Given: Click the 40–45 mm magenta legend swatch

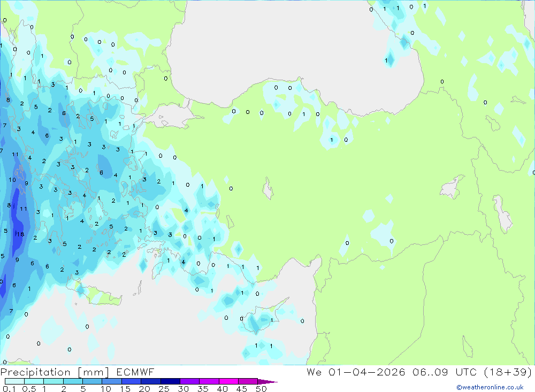Looking at the screenshot, I should [x=228, y=381].
